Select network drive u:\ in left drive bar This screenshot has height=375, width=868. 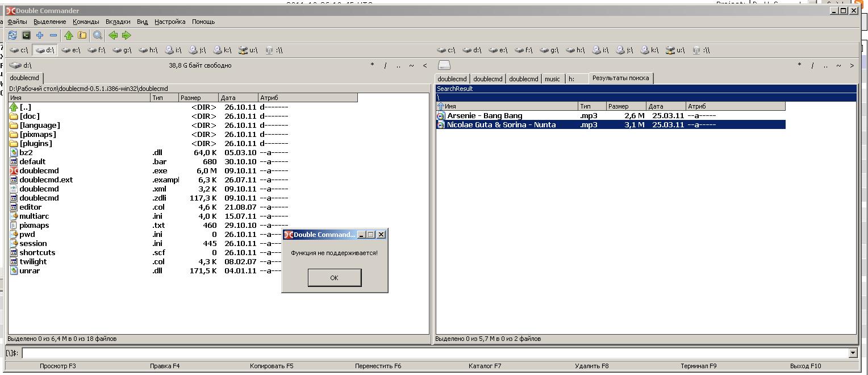pos(248,50)
